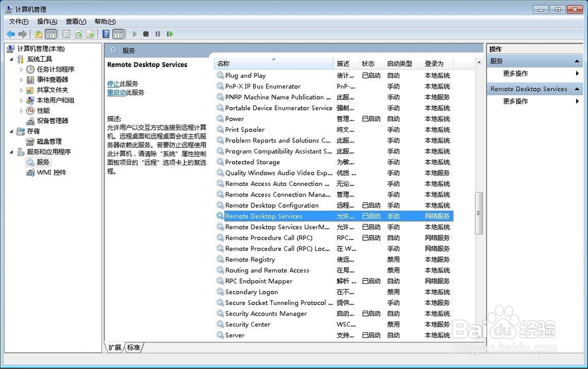
Task: Click the Pause service icon
Action: point(158,34)
